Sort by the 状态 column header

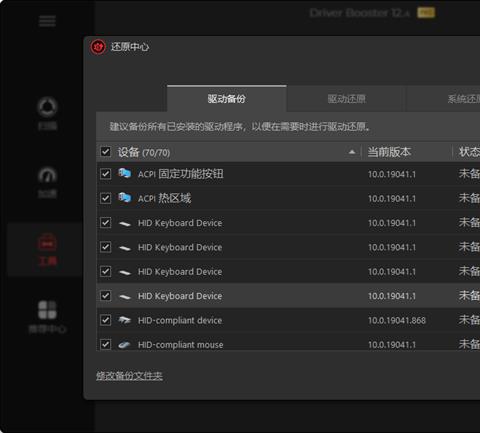coord(469,152)
